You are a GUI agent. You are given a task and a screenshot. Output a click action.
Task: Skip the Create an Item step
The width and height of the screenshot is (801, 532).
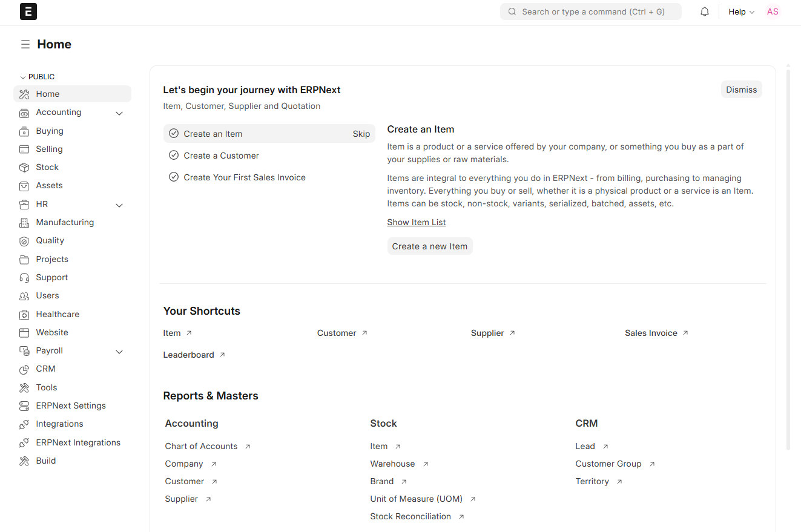pos(361,134)
